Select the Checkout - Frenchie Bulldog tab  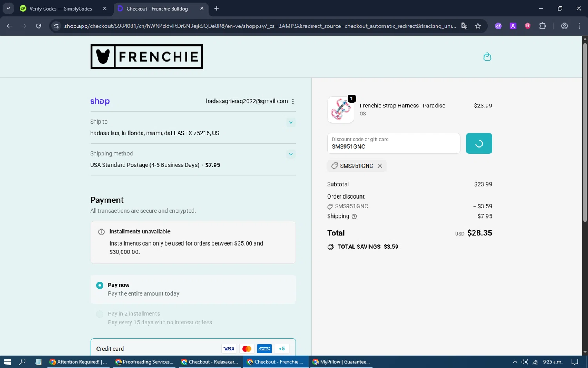coord(157,9)
